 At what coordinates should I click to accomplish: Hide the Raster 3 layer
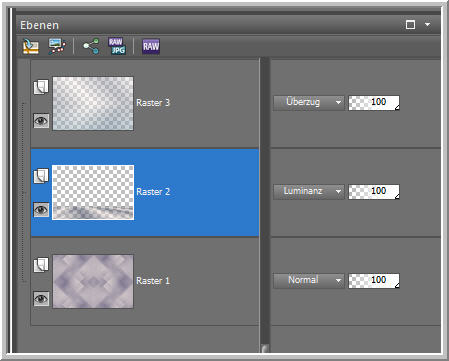(41, 120)
